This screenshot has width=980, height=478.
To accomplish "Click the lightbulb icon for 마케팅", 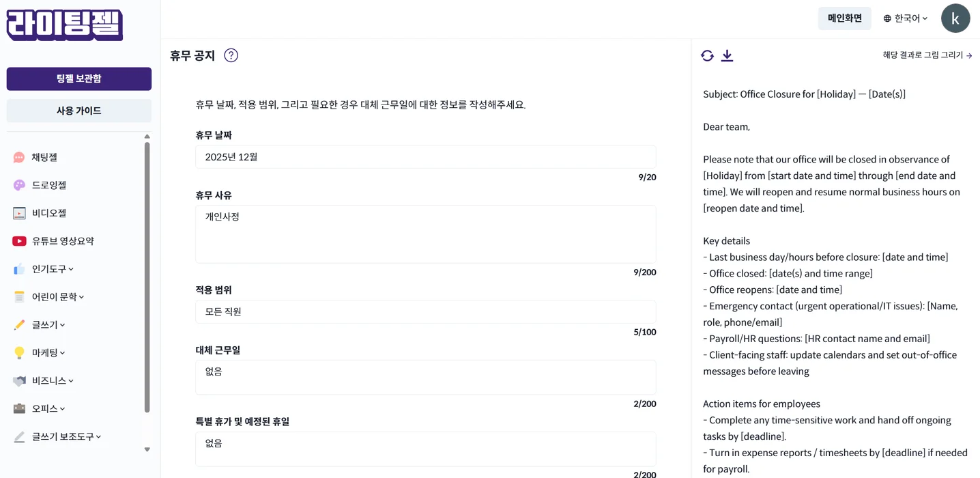I will pos(19,353).
